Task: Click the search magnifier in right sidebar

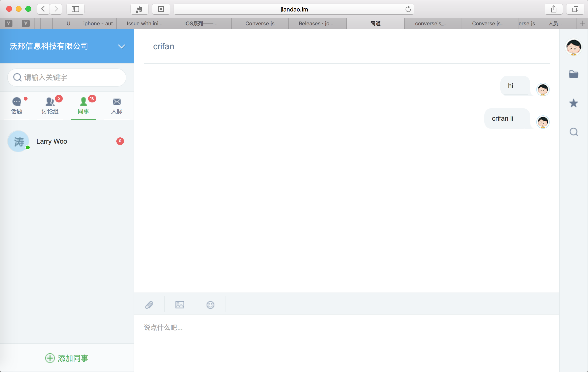Action: 573,132
